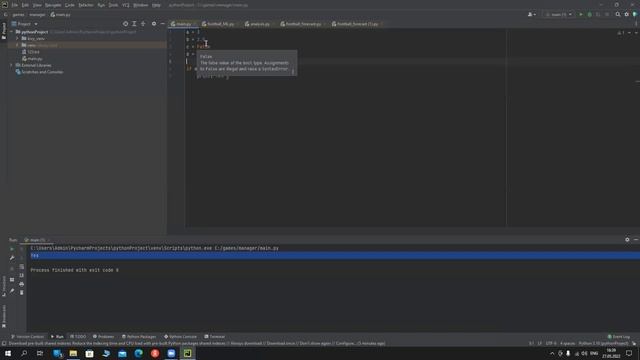Open the Event Log
The image size is (640, 360).
pos(619,337)
